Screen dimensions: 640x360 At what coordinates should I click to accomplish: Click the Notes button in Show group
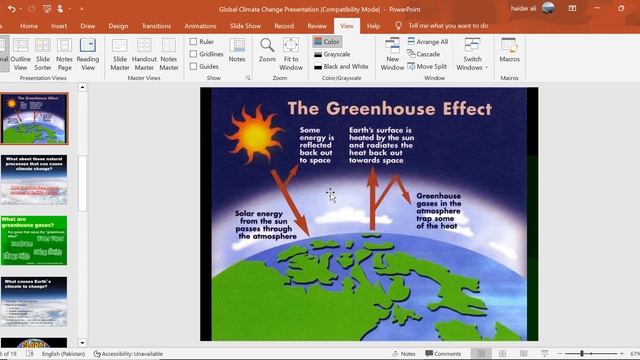click(x=237, y=51)
